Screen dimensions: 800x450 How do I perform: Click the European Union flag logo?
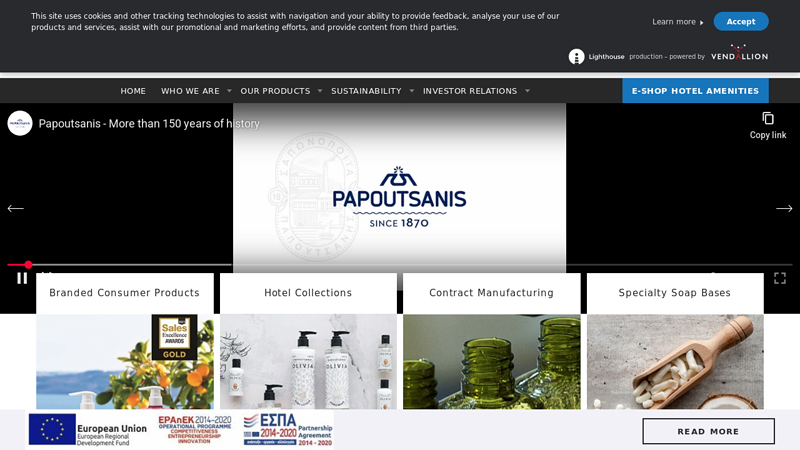tap(52, 429)
